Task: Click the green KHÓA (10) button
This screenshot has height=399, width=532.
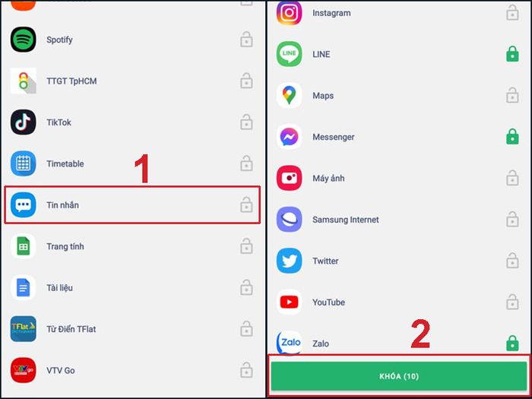Action: pos(399,376)
